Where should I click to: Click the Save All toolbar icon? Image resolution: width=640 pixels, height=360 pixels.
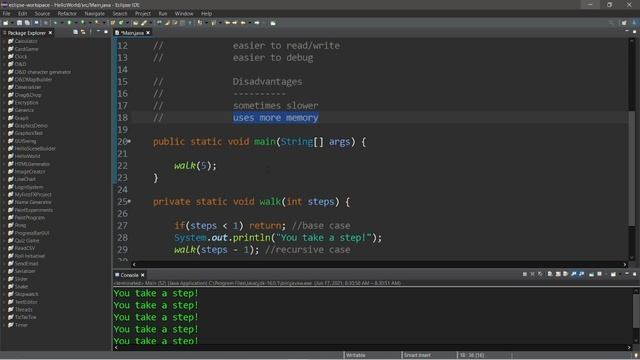pos(27,23)
